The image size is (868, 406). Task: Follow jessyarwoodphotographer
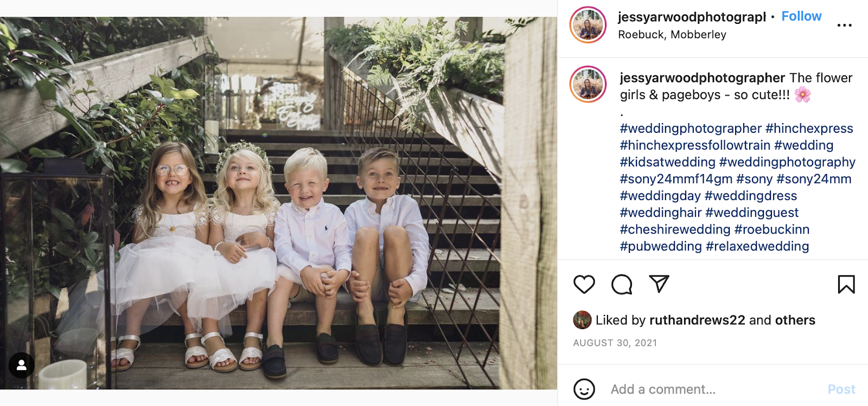(x=801, y=16)
